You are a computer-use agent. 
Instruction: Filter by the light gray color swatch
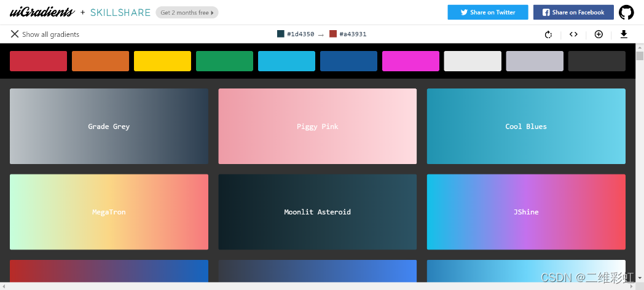click(x=535, y=61)
